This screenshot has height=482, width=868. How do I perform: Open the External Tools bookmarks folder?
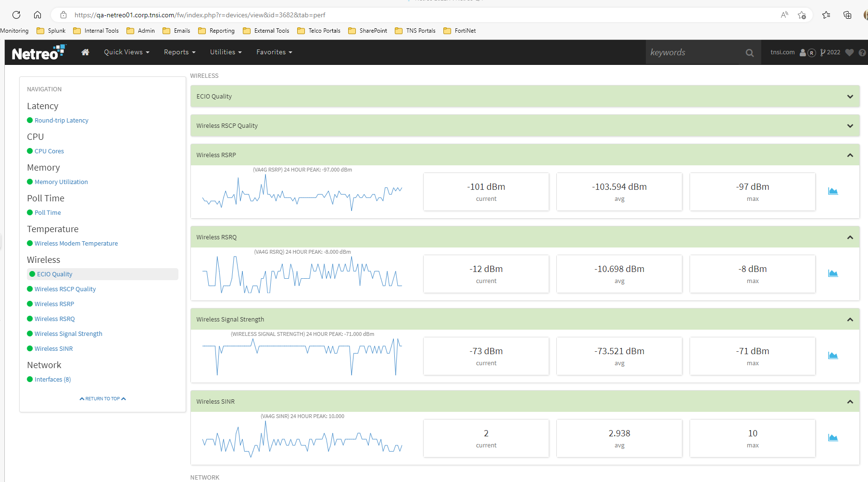pyautogui.click(x=266, y=31)
